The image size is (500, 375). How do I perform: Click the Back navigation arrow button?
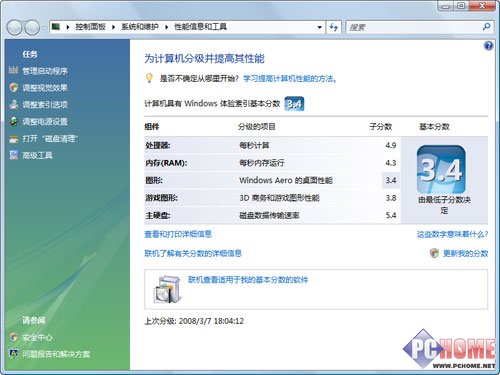[x=15, y=27]
